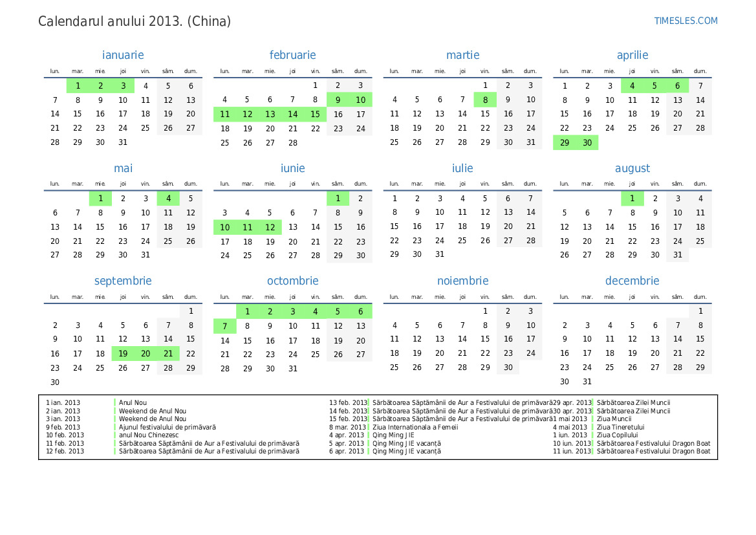Click May 4 highlighted Saturday

168,199
